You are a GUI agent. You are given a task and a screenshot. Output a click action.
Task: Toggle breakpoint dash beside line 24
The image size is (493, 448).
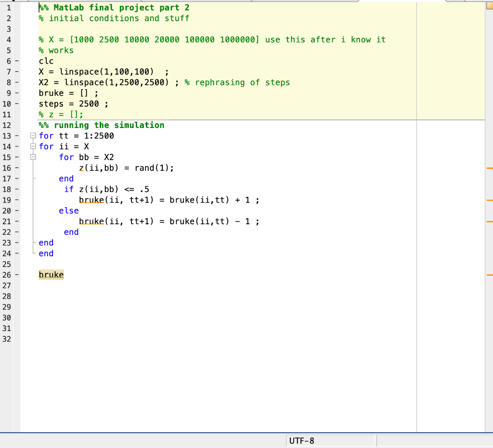(x=17, y=254)
